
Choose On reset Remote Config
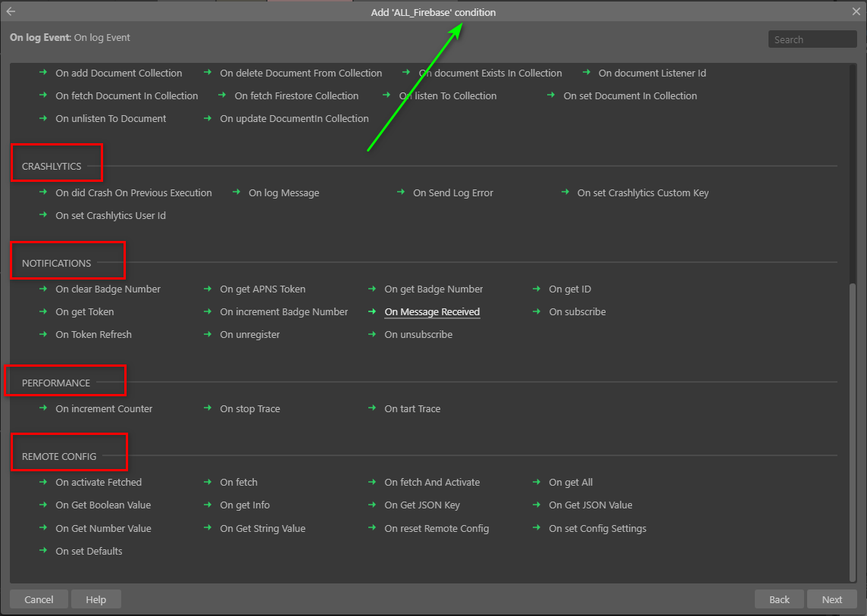437,529
